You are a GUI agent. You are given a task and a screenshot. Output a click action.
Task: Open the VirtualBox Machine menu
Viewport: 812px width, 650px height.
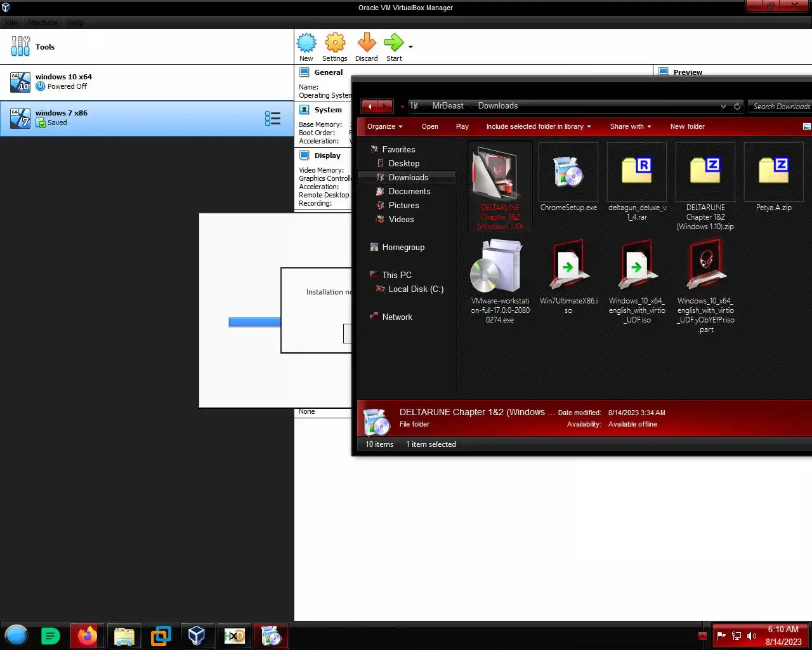coord(43,22)
